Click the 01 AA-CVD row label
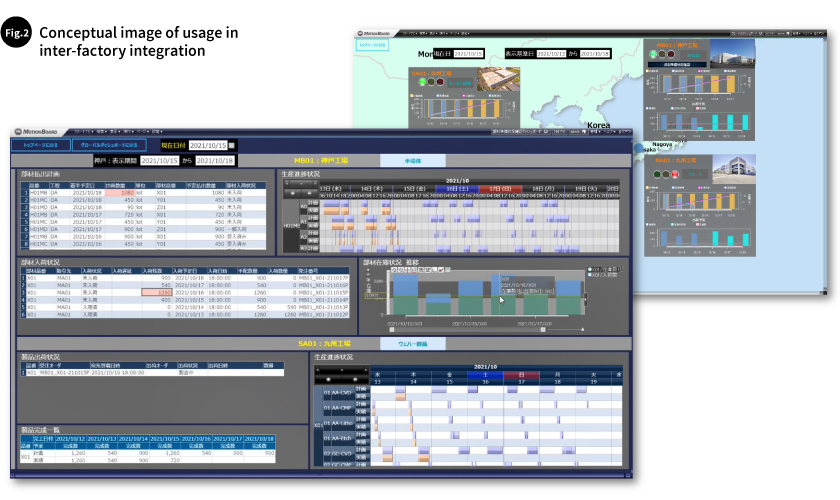The width and height of the screenshot is (840, 500). point(338,392)
